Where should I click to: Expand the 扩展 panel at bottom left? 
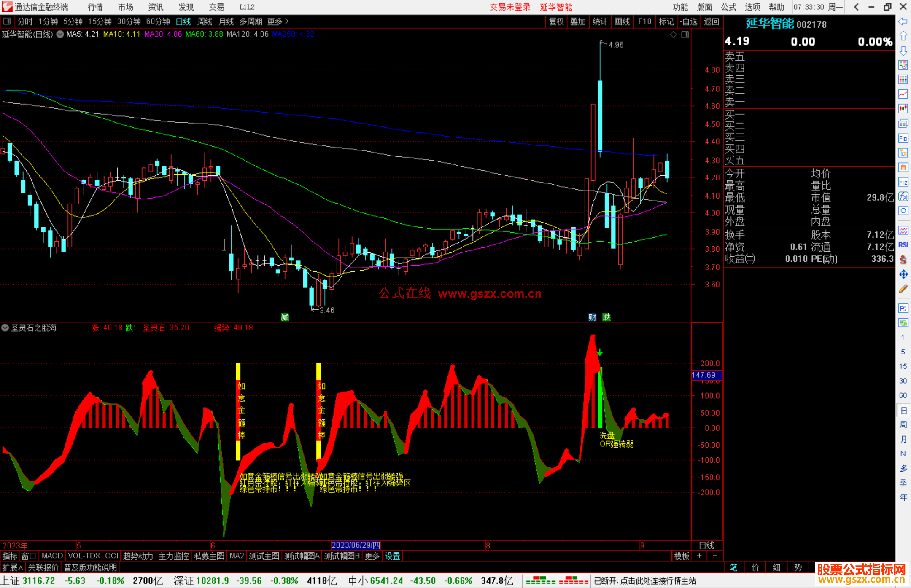point(12,567)
